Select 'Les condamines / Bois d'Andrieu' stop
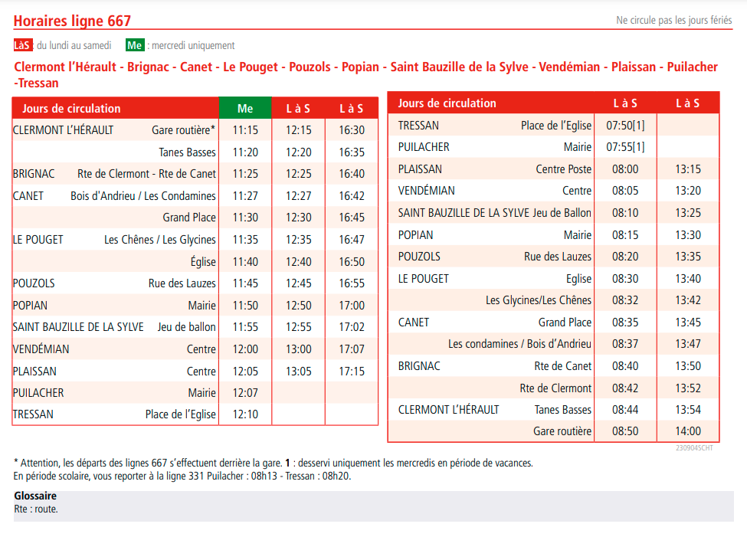This screenshot has width=747, height=560. click(x=519, y=344)
